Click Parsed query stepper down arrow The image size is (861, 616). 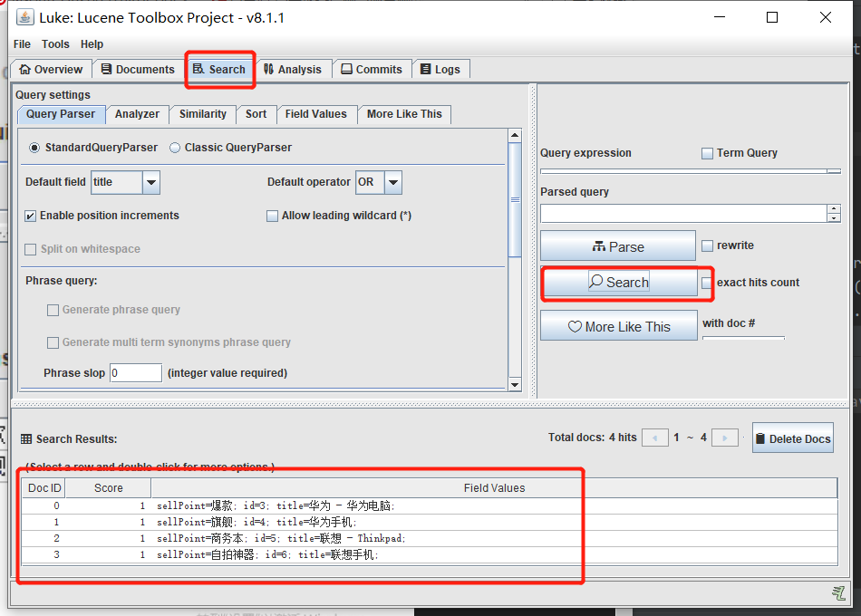[x=834, y=218]
